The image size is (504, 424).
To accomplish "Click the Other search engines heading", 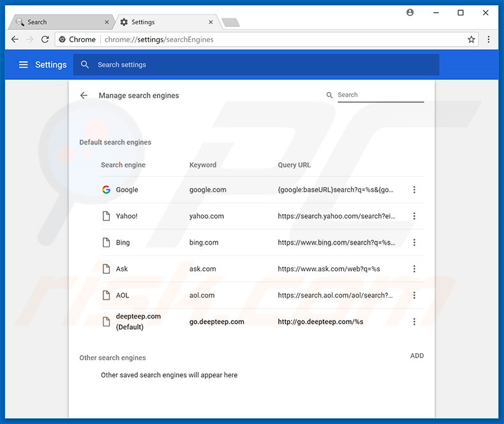I will point(112,358).
